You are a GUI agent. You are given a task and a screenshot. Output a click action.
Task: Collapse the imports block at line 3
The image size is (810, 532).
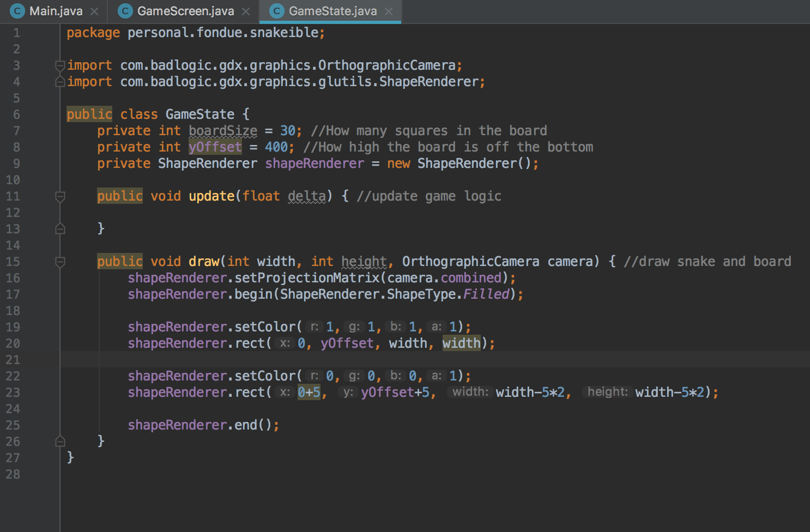coord(60,65)
